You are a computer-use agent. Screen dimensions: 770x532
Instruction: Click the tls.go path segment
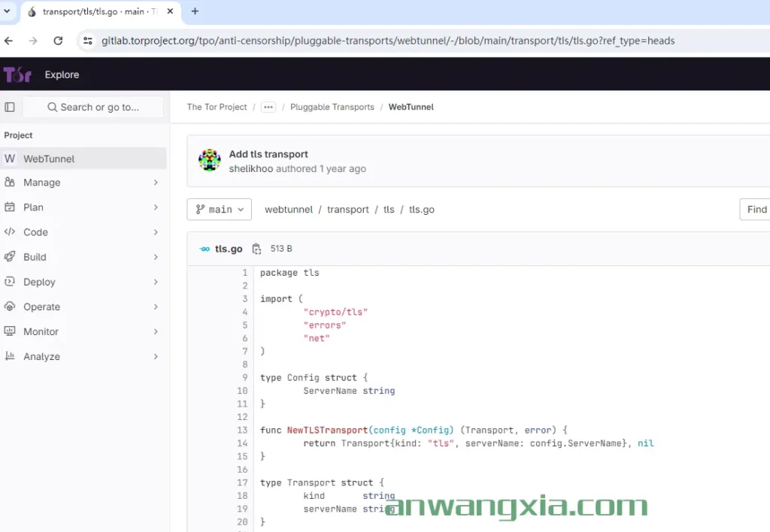click(422, 210)
